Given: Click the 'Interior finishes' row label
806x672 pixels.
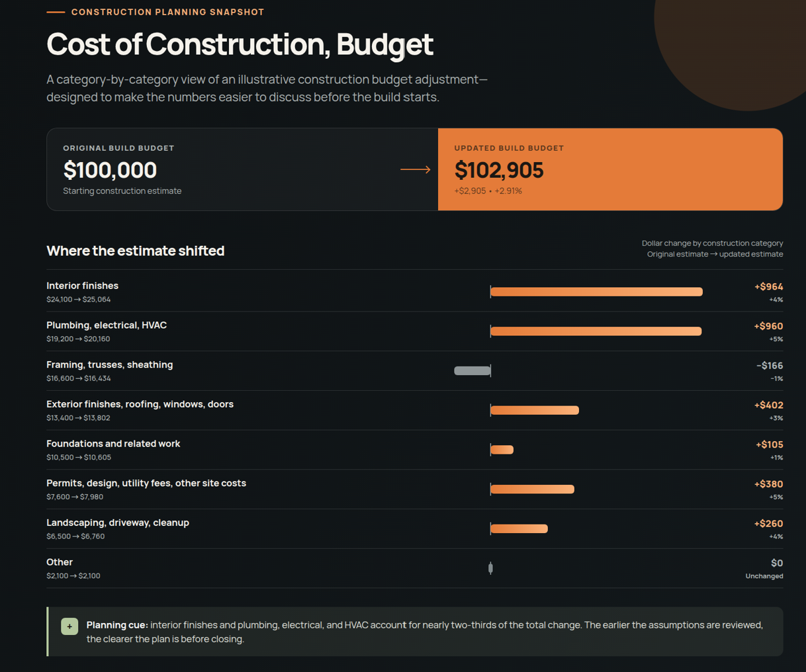Looking at the screenshot, I should click(x=82, y=286).
